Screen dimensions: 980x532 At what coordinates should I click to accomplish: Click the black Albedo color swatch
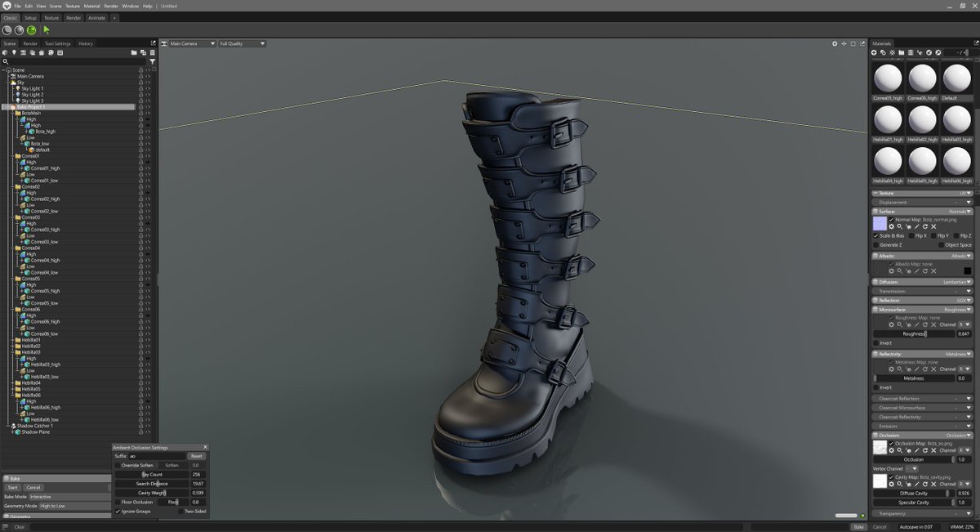tap(967, 270)
